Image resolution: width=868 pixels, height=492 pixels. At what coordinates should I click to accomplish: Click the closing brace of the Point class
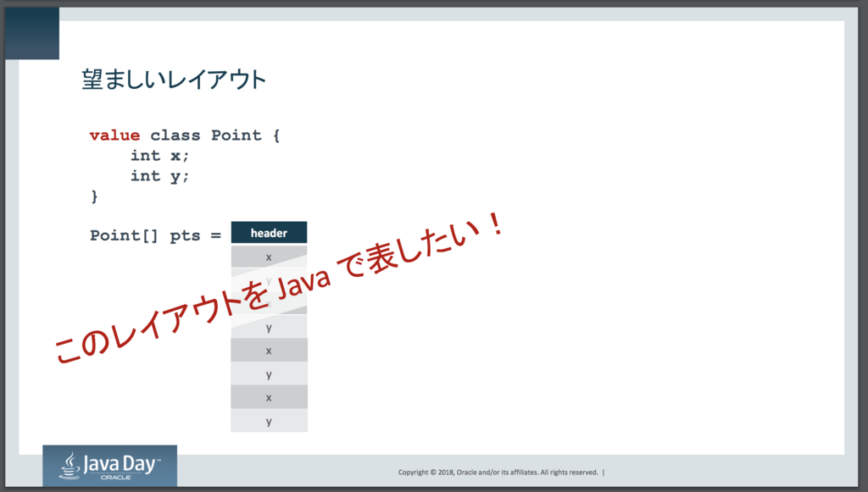click(95, 196)
